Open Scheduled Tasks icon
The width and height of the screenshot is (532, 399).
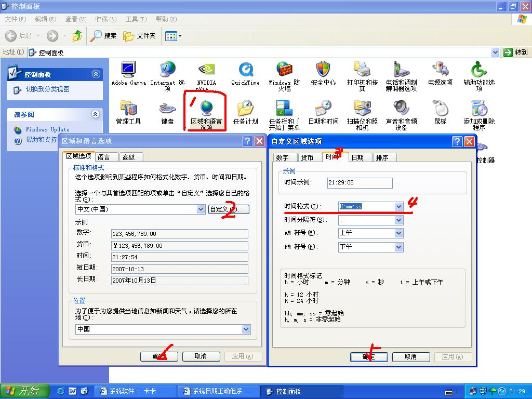(245, 108)
